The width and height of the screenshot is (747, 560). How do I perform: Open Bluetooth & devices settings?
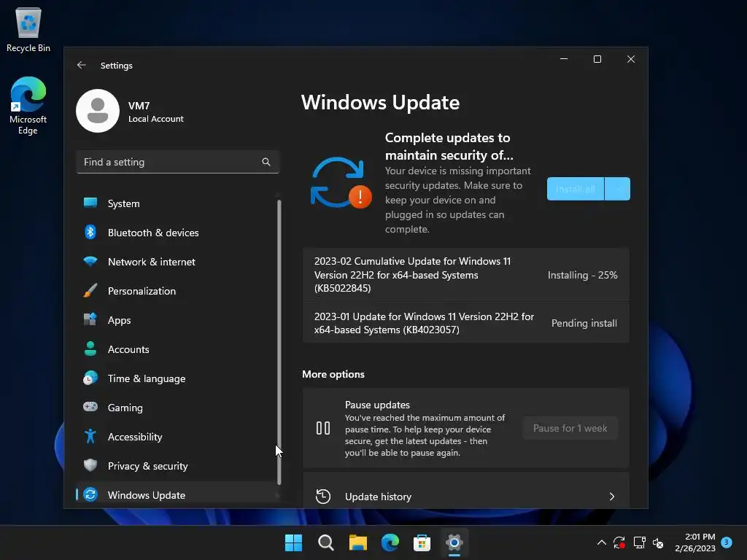(177, 233)
